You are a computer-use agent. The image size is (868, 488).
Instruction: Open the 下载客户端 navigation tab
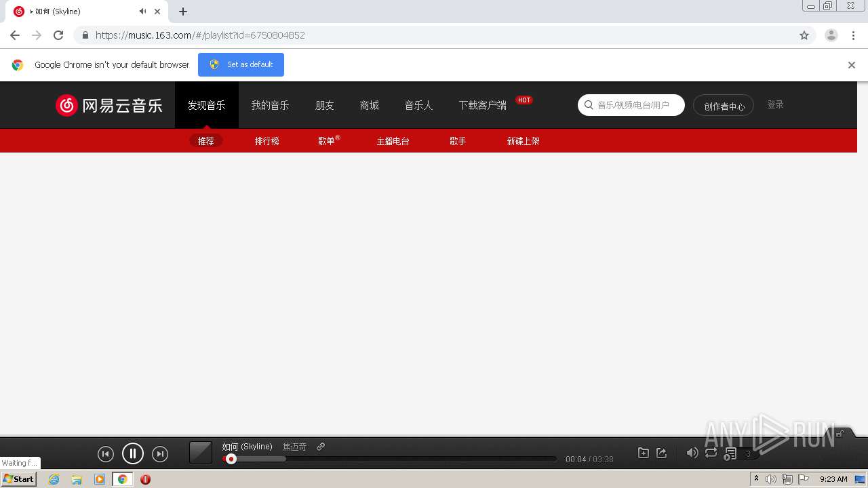pyautogui.click(x=483, y=105)
